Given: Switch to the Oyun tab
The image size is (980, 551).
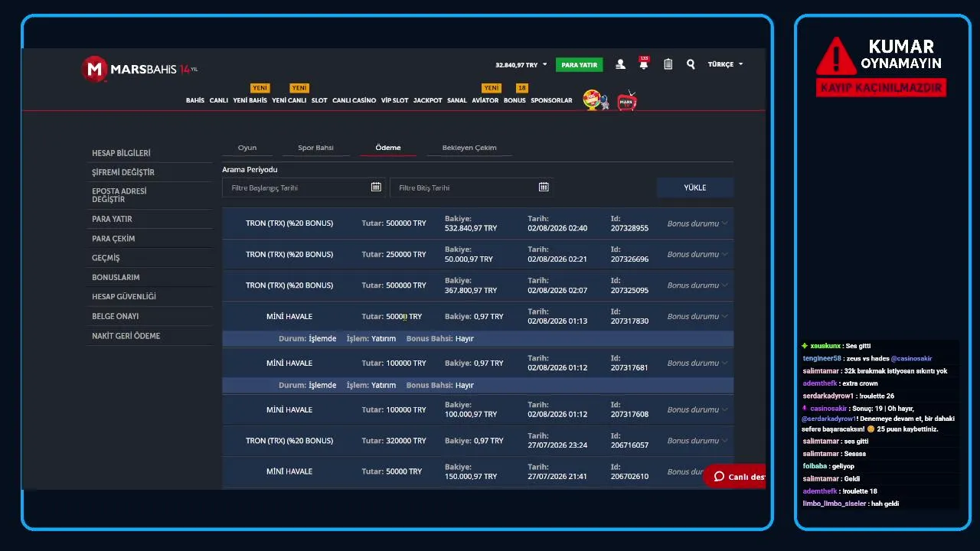Looking at the screenshot, I should point(247,148).
